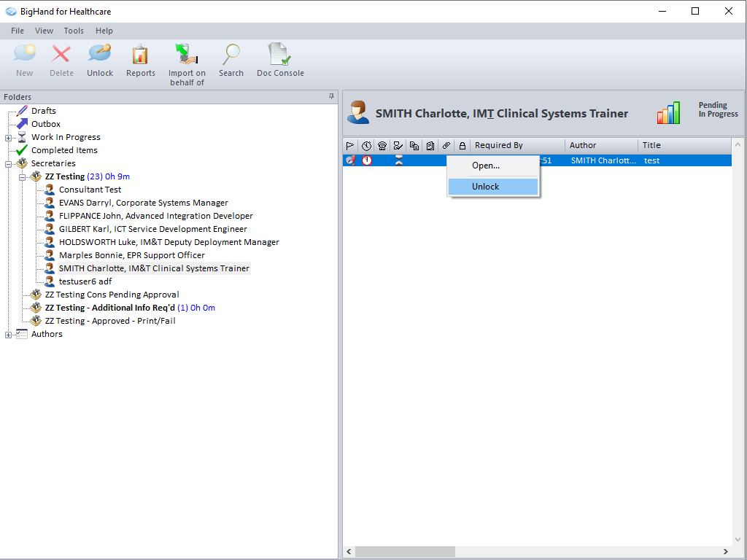
Task: Click the priority flag icon in the test row
Action: click(x=350, y=160)
